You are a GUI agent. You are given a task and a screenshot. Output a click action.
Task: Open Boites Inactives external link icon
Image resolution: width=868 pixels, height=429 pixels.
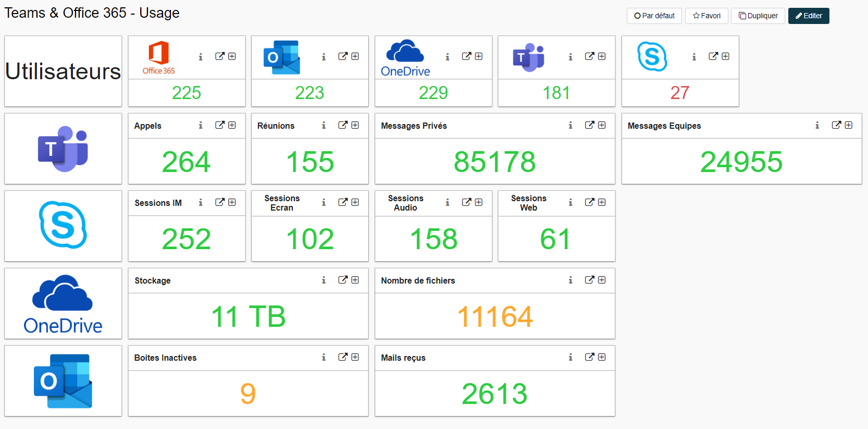coord(343,357)
